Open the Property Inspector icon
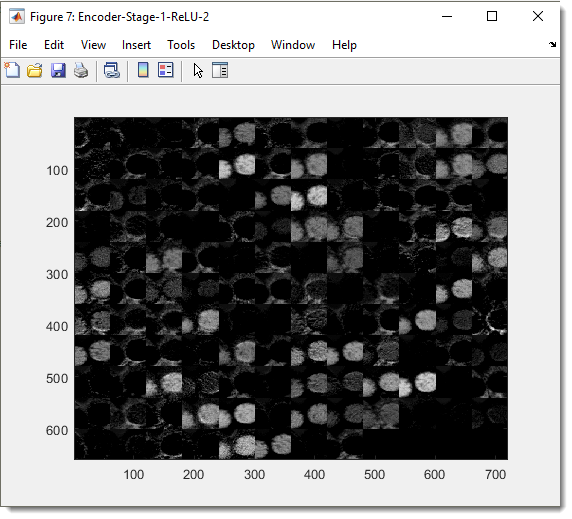The height and width of the screenshot is (519, 572). click(x=220, y=70)
